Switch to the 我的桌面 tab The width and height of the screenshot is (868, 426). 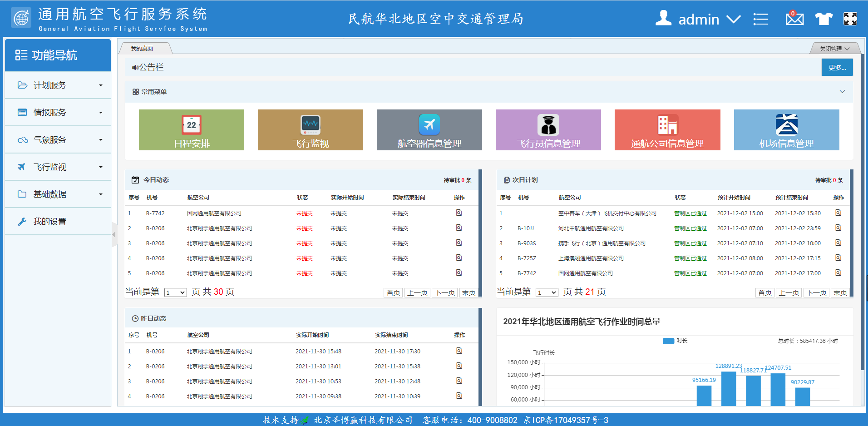click(142, 48)
